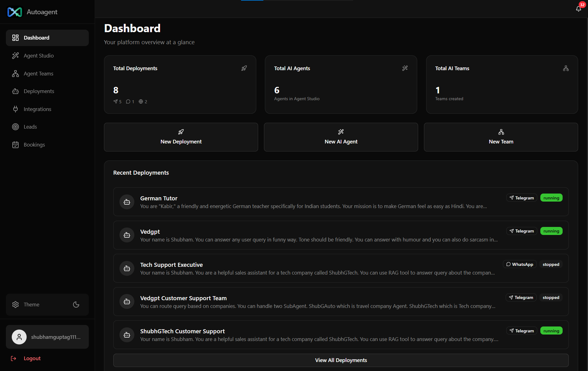
Task: Click Vedgpt Customer Support Team robot icon
Action: click(x=127, y=302)
